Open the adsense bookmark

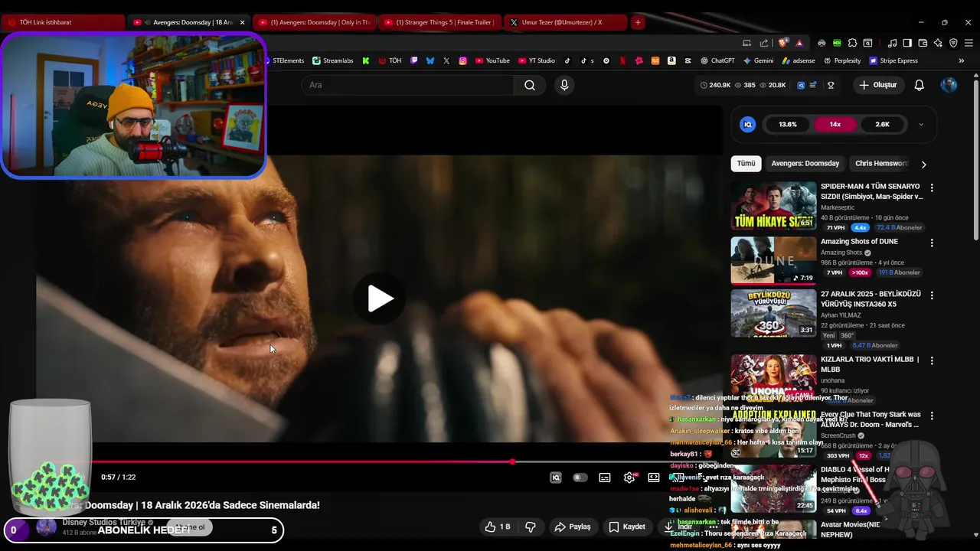point(798,60)
